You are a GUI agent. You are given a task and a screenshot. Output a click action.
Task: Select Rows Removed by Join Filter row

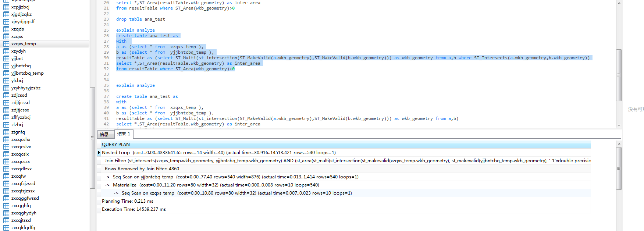pyautogui.click(x=346, y=169)
